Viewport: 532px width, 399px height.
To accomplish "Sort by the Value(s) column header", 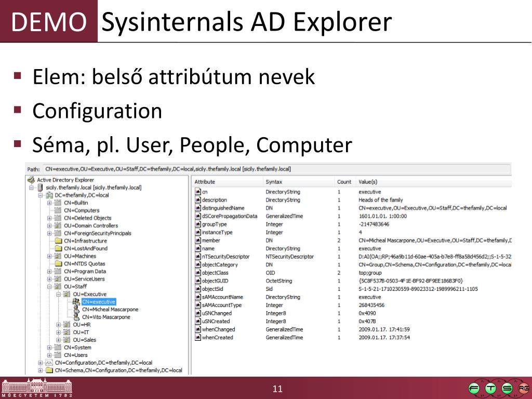I will point(433,182).
